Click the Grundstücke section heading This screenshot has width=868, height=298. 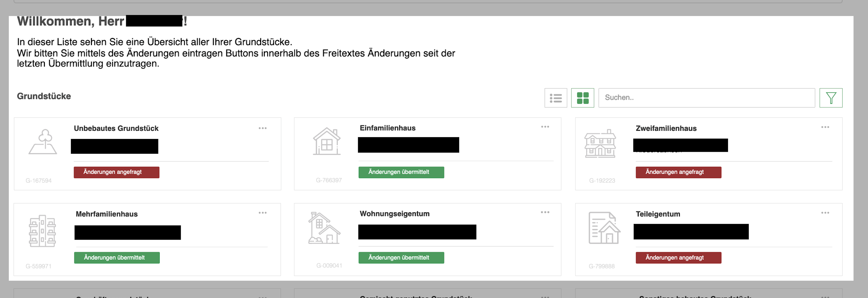point(44,96)
